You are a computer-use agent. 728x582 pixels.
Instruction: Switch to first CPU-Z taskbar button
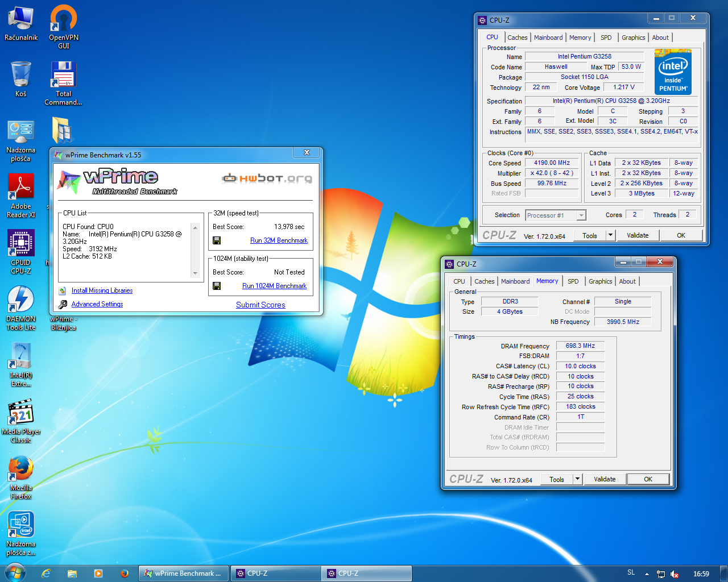275,573
